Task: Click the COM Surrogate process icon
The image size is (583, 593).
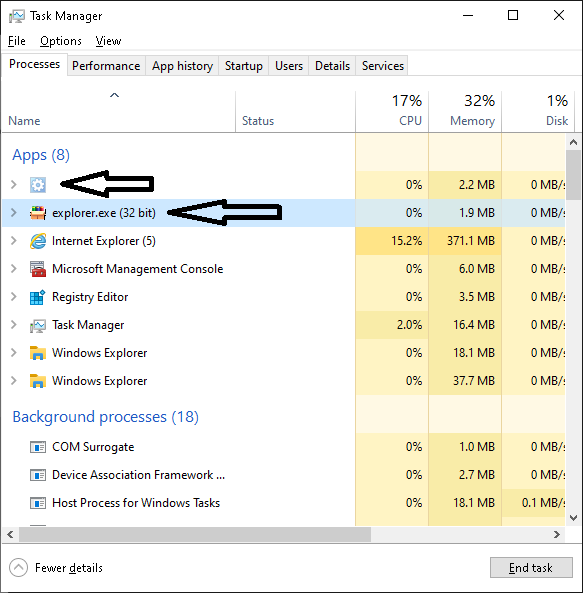Action: (38, 447)
